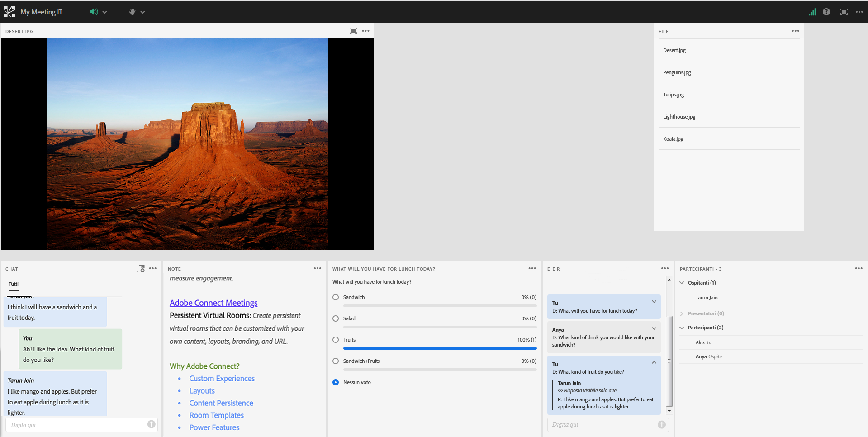
Task: Open the D&R pod options menu
Action: click(665, 268)
